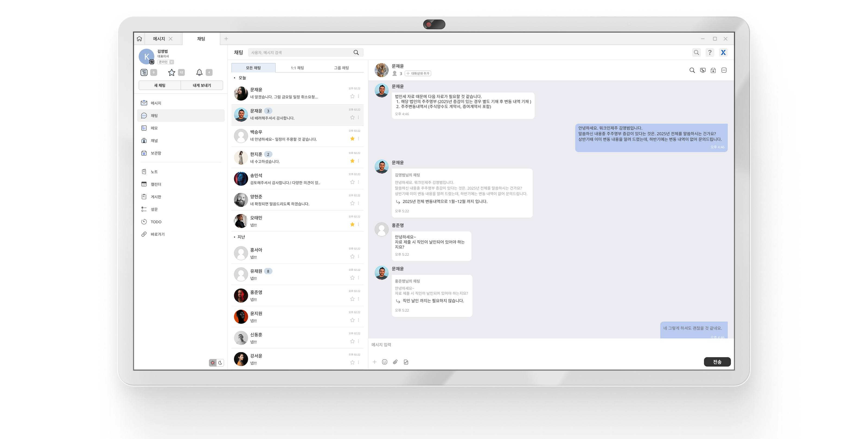Unstar the 한지훈 conversation
Image resolution: width=868 pixels, height=439 pixels.
(352, 161)
